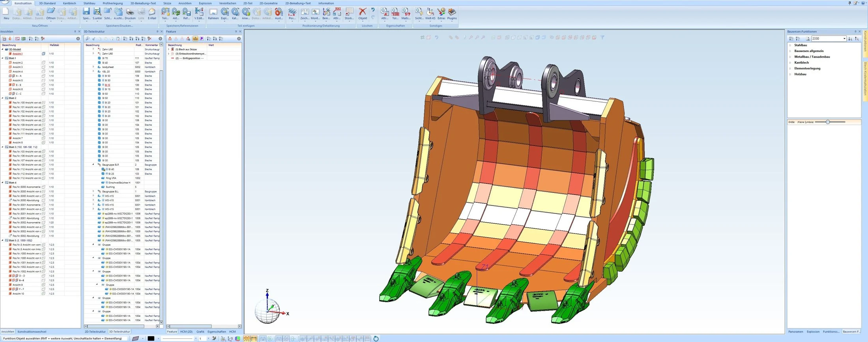This screenshot has width=868, height=342.
Task: Click the Neu (new document) ribbon icon
Action: click(6, 13)
